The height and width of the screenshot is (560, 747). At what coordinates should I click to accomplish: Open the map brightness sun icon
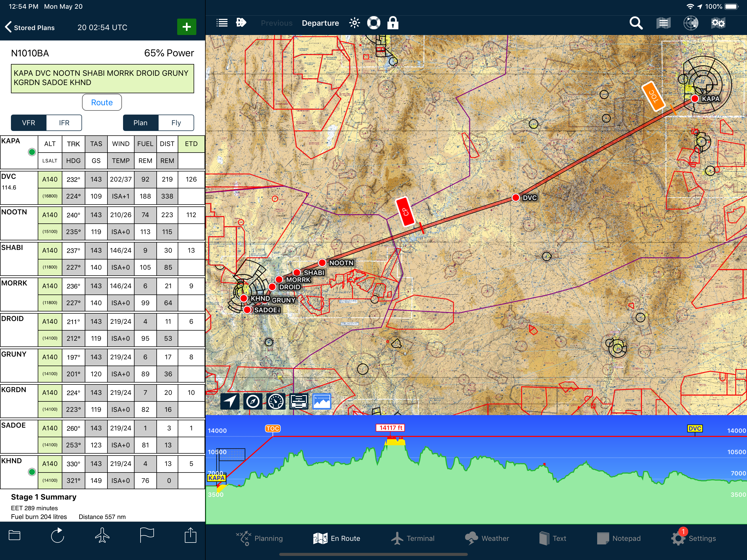click(x=354, y=23)
